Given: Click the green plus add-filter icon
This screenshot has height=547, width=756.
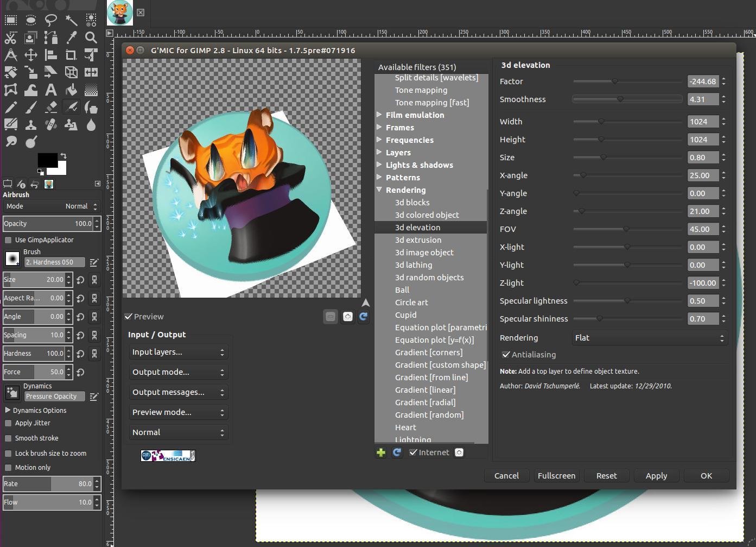Looking at the screenshot, I should pos(381,452).
